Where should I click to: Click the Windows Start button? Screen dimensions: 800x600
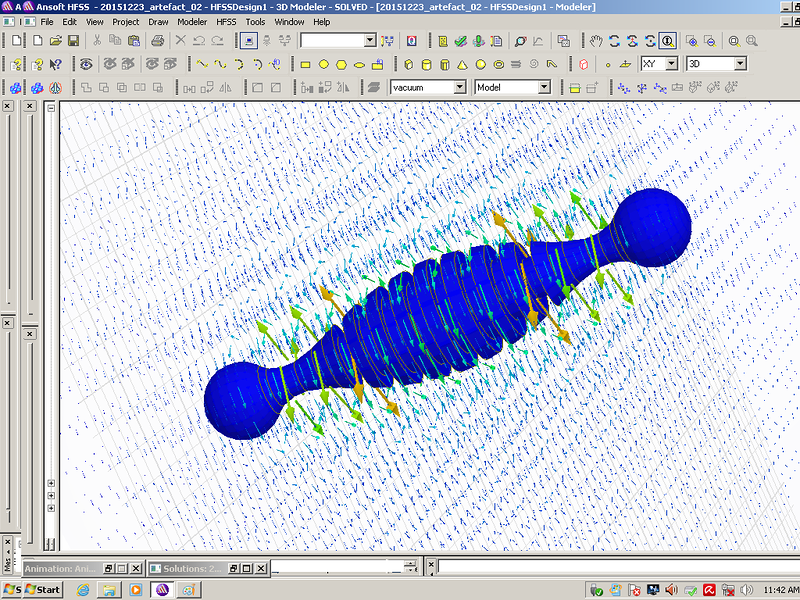pyautogui.click(x=36, y=589)
